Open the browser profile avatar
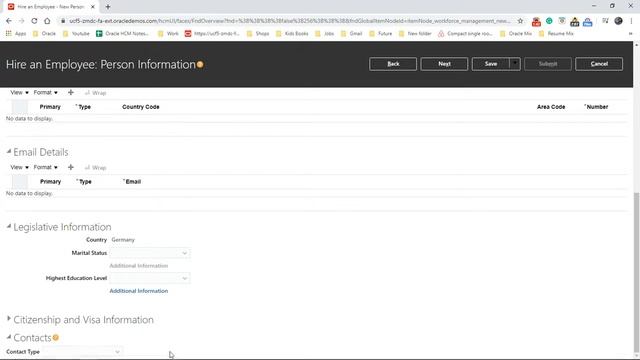This screenshot has height=360, width=640. 618,21
